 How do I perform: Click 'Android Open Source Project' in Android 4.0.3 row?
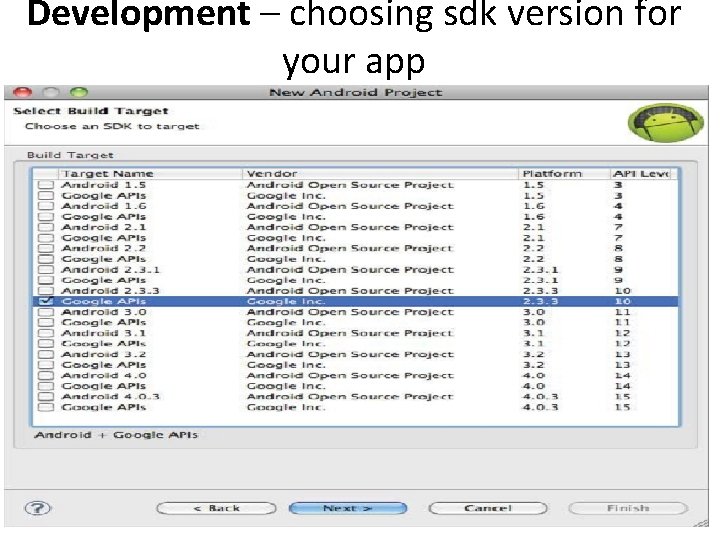point(350,396)
